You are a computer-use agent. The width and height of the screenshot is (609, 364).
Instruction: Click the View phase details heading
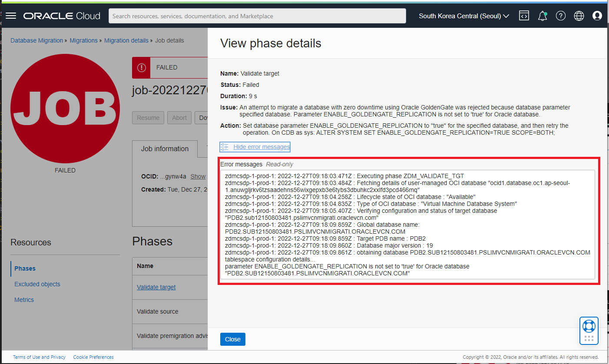coord(271,43)
